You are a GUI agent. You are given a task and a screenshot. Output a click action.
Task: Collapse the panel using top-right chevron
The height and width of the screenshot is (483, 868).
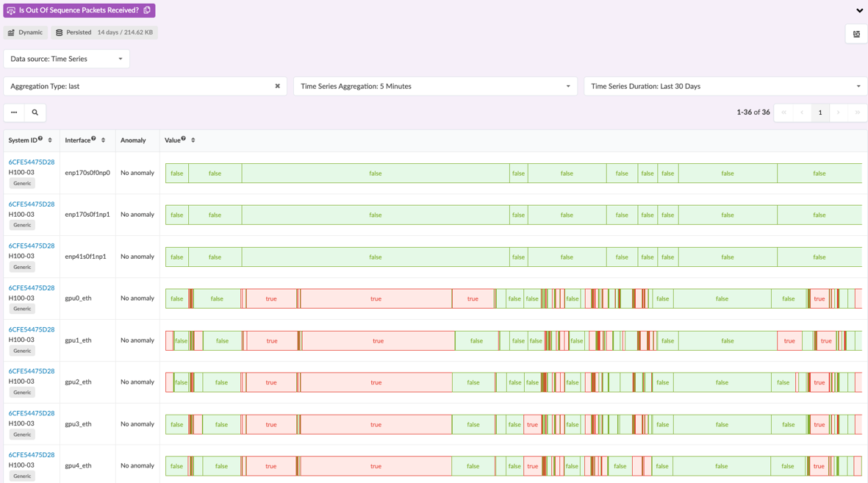[859, 10]
